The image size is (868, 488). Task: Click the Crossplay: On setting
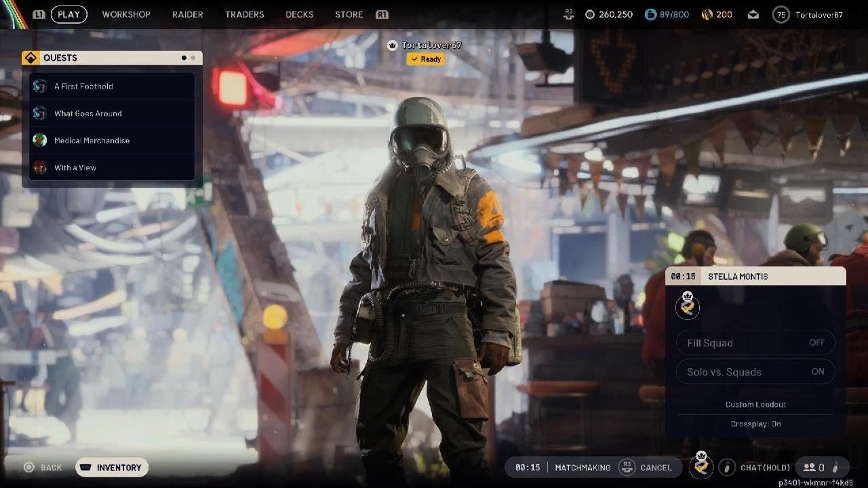[755, 424]
